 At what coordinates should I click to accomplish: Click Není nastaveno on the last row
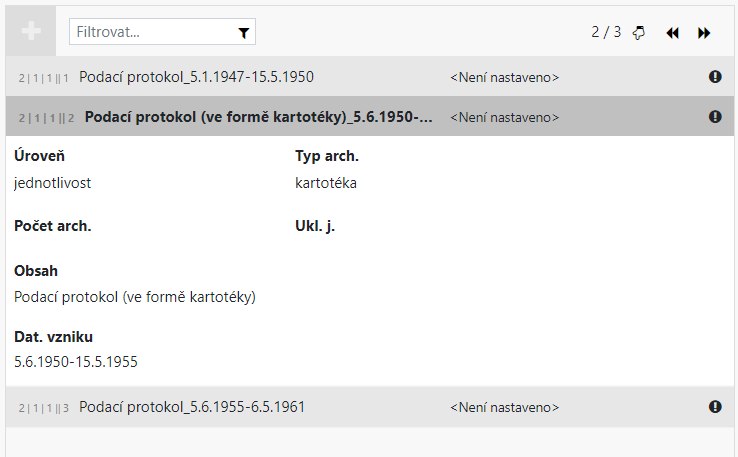(504, 407)
